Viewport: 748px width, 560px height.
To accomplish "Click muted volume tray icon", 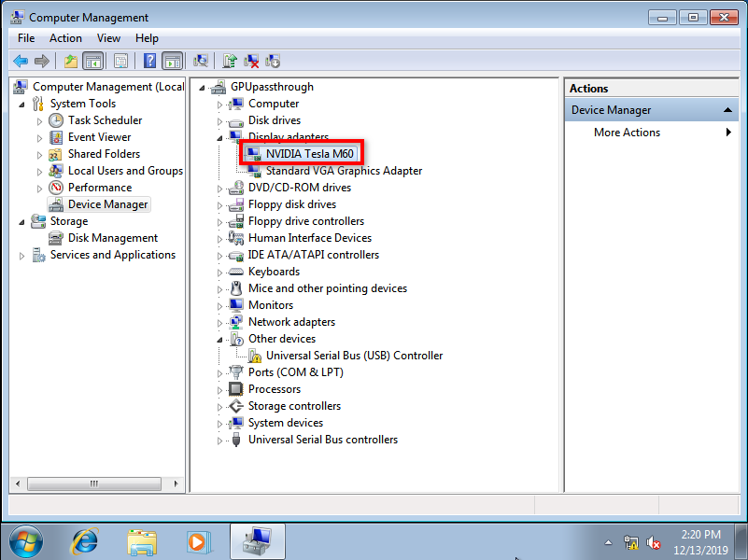I will tap(653, 543).
